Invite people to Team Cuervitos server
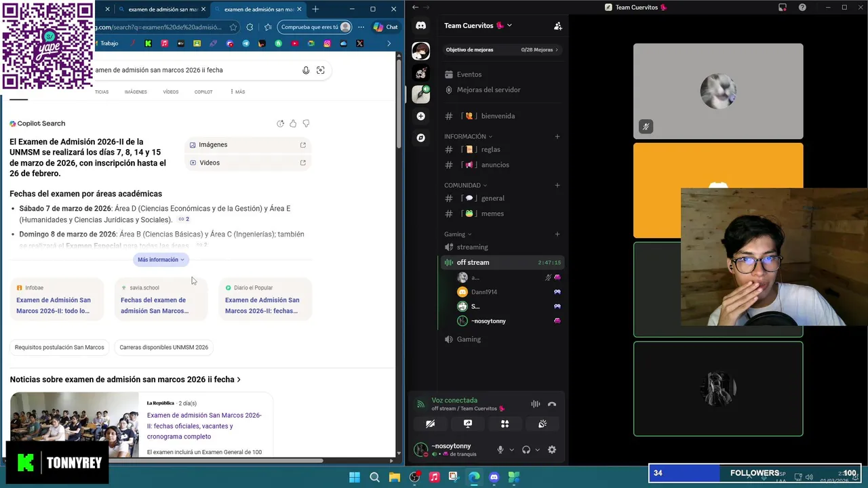Image resolution: width=868 pixels, height=488 pixels. 557,26
